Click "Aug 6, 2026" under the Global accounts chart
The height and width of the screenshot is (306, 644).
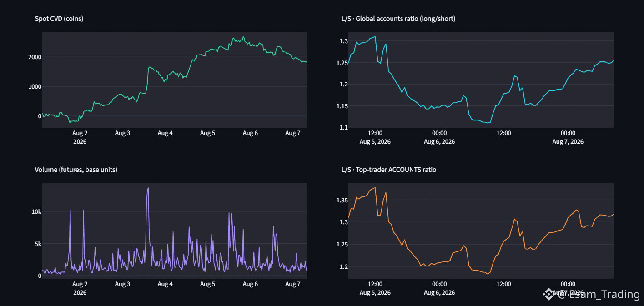pyautogui.click(x=439, y=141)
